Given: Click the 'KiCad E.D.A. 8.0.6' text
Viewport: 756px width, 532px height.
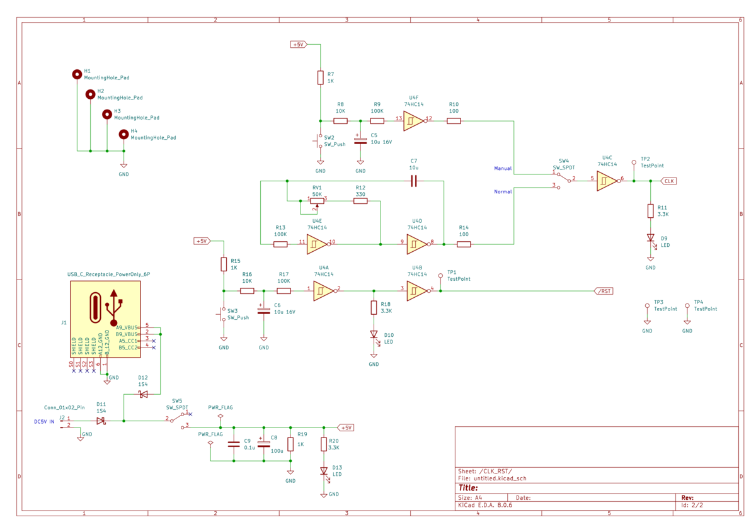Looking at the screenshot, I should click(x=485, y=505).
